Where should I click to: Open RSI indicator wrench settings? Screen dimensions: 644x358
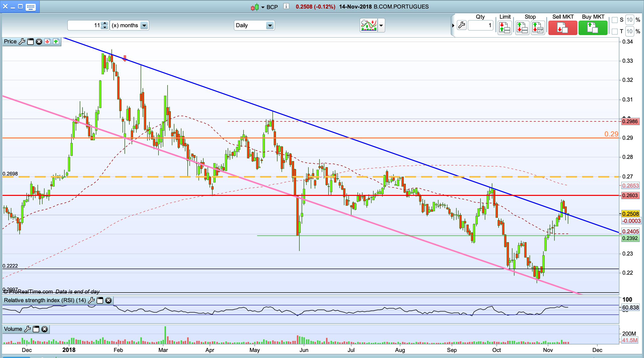91,300
